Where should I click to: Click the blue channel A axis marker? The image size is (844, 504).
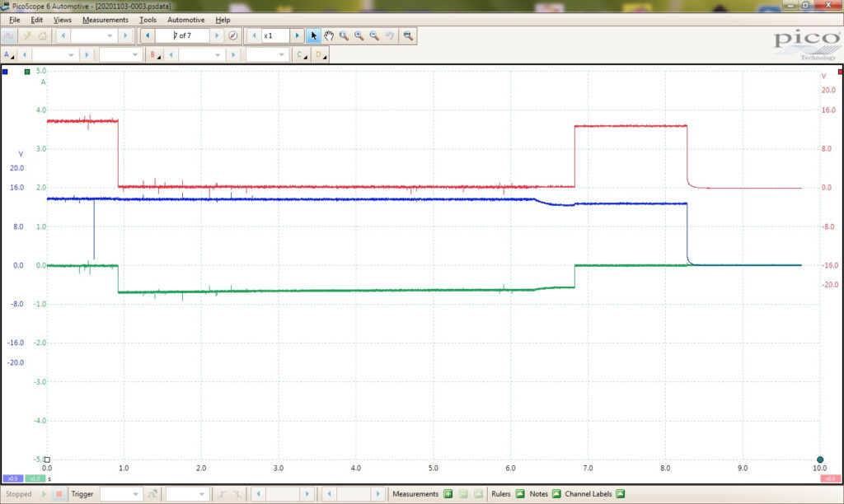click(x=5, y=72)
